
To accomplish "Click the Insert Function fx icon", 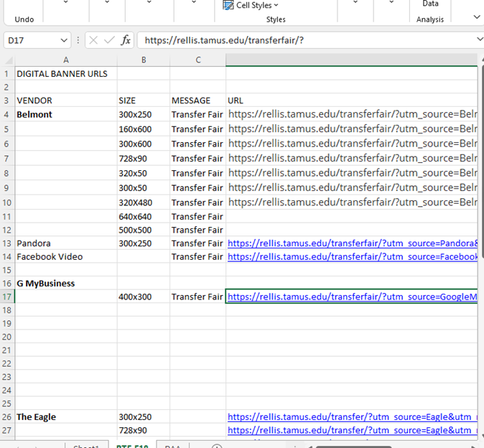I will (x=126, y=40).
